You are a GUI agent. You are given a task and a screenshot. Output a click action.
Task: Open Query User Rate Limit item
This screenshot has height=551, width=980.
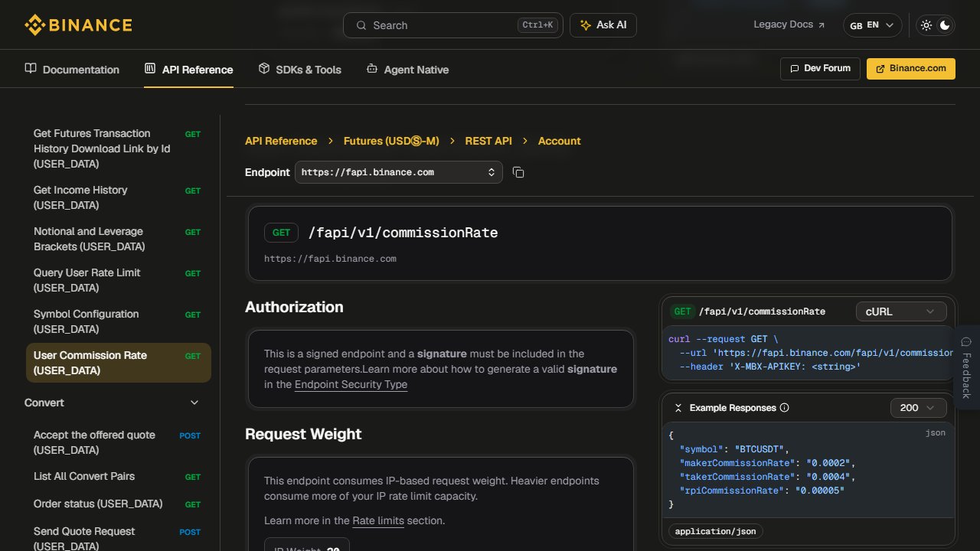click(118, 280)
